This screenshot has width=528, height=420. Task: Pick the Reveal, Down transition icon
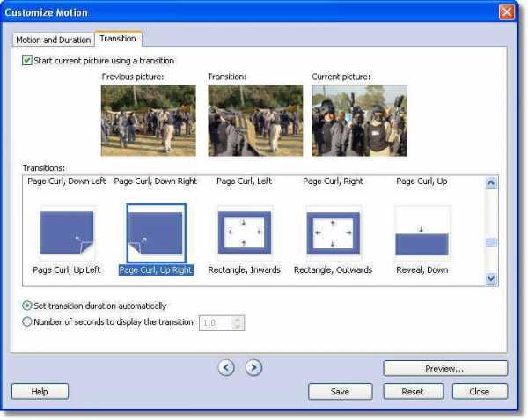coord(422,233)
